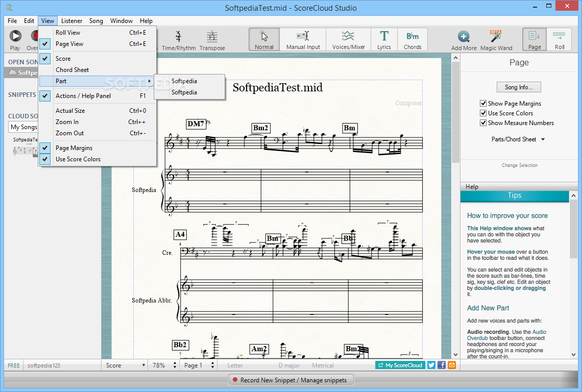Click the Page 1 stepper
582x392 pixels.
tap(212, 365)
